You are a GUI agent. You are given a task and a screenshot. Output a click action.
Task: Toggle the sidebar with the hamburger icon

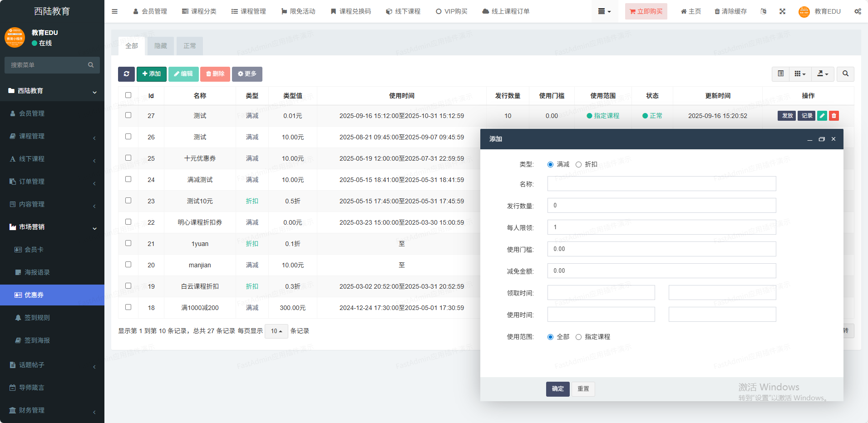[114, 11]
